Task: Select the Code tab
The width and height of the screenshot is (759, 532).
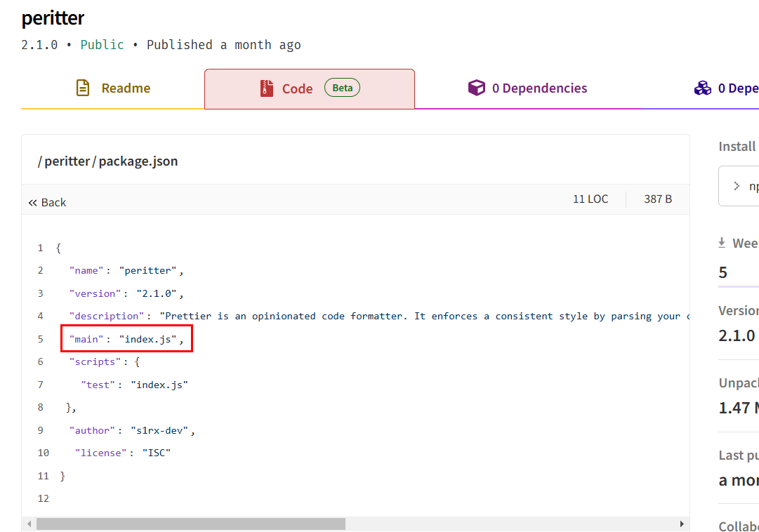Action: (310, 88)
